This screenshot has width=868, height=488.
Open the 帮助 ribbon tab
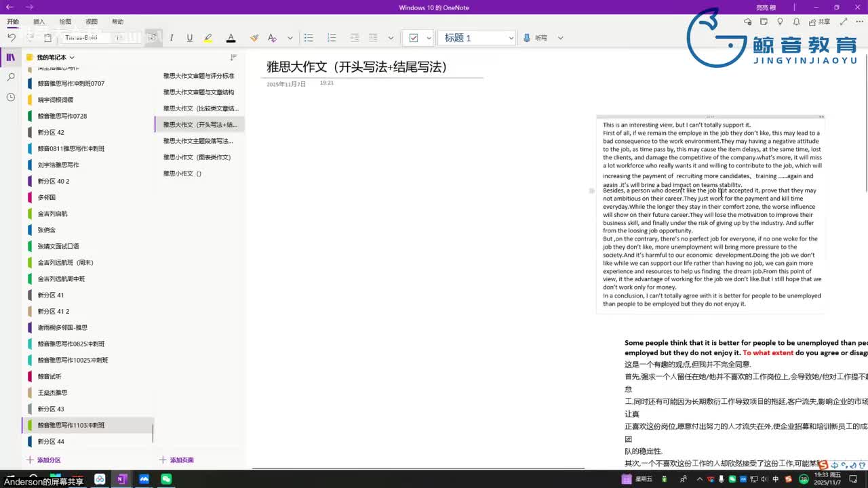(x=118, y=22)
